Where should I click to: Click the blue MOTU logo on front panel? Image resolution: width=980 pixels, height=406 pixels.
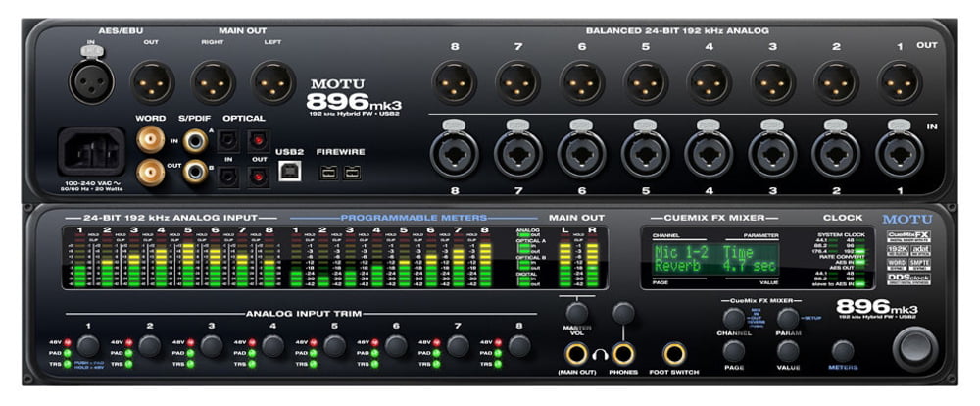click(x=906, y=219)
